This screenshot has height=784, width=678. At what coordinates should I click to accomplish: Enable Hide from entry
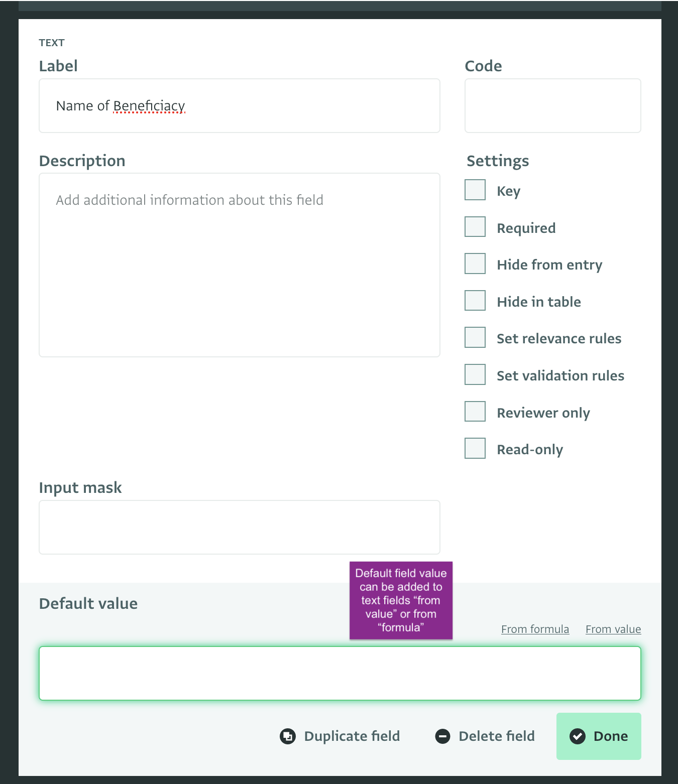[475, 264]
